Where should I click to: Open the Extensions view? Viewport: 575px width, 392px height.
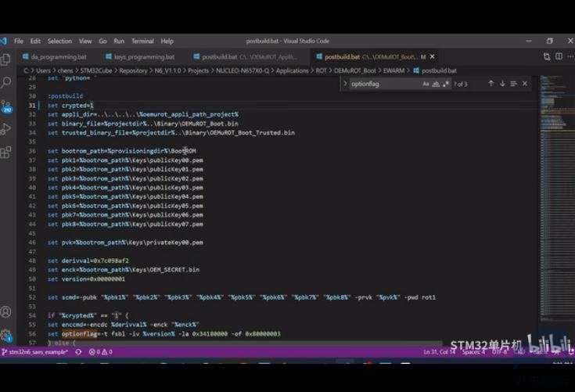6,152
